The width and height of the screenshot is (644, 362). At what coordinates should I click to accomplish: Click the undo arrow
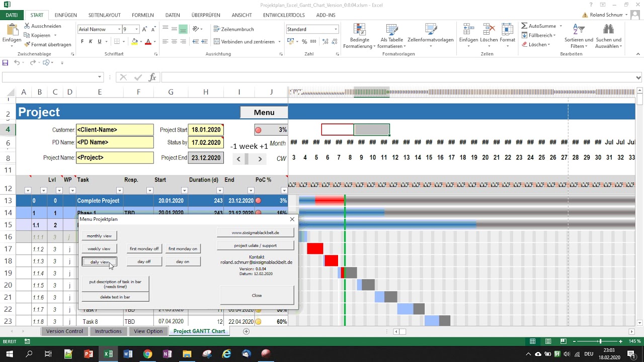(17, 63)
